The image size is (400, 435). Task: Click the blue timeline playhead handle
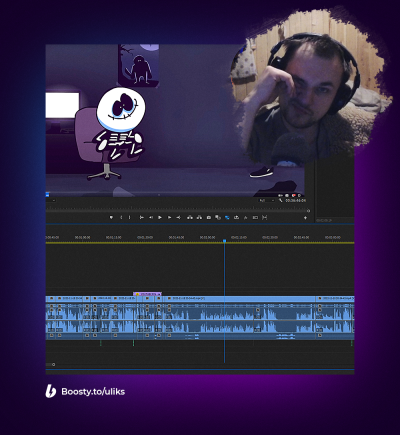tap(224, 241)
